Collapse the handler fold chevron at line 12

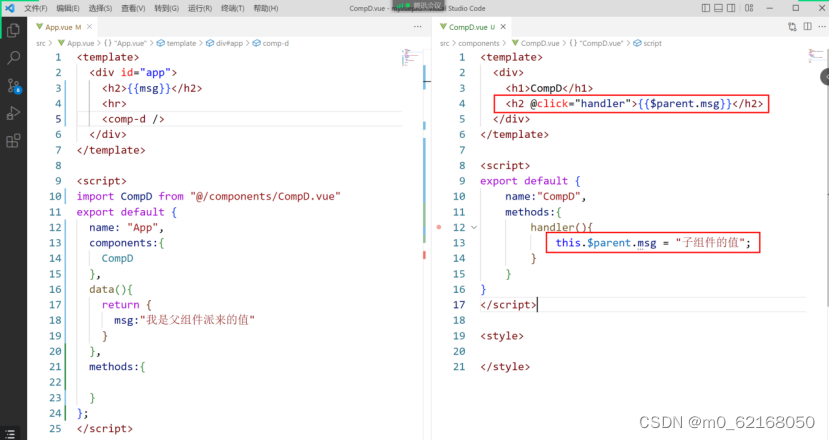pos(474,227)
